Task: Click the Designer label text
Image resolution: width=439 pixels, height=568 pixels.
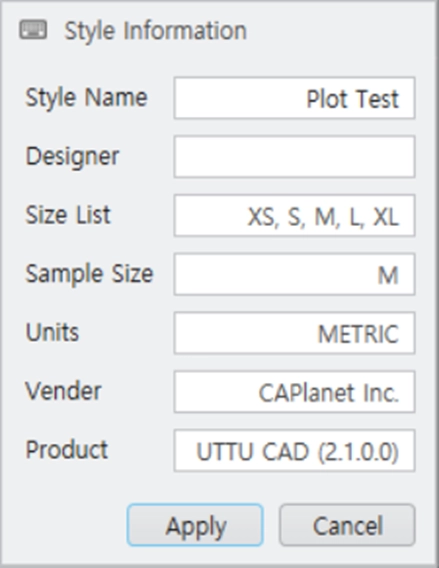Action: click(72, 157)
